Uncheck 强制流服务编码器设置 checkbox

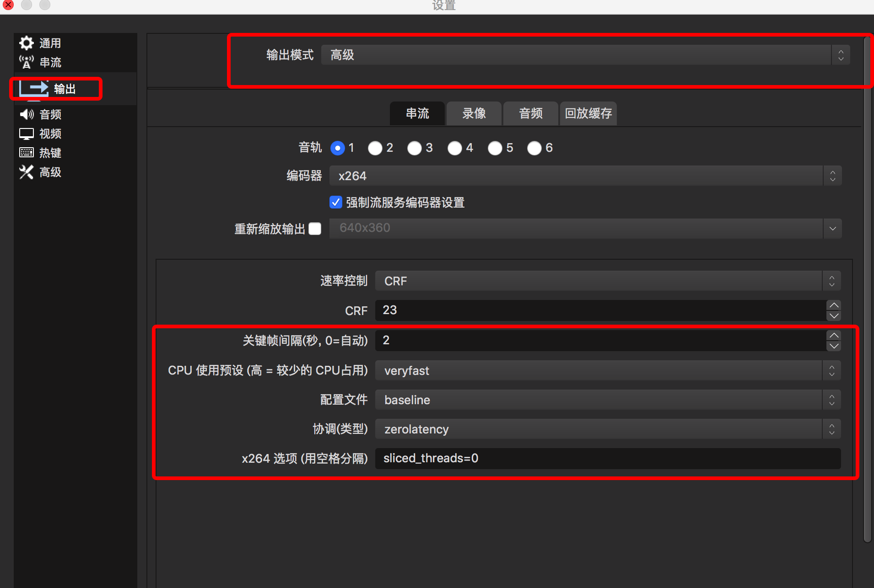[x=336, y=202]
